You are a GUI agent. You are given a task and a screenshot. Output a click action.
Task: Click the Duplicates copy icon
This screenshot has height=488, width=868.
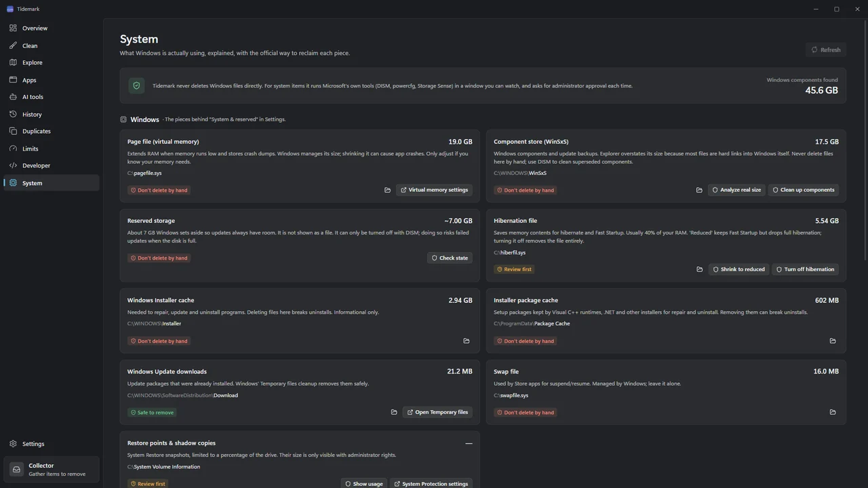13,131
